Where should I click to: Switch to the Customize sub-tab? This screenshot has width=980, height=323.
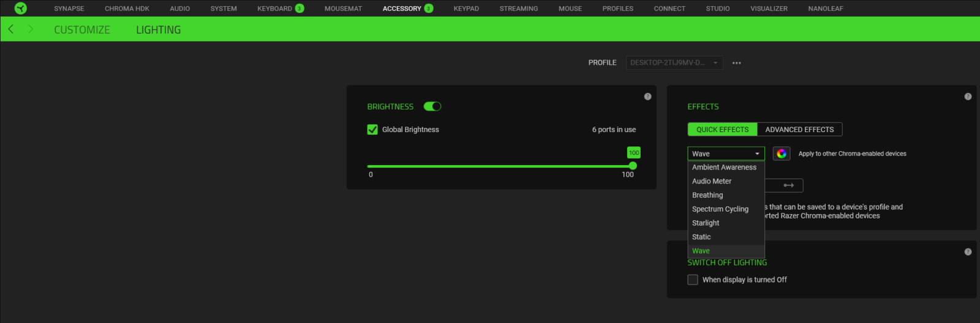pyautogui.click(x=82, y=29)
